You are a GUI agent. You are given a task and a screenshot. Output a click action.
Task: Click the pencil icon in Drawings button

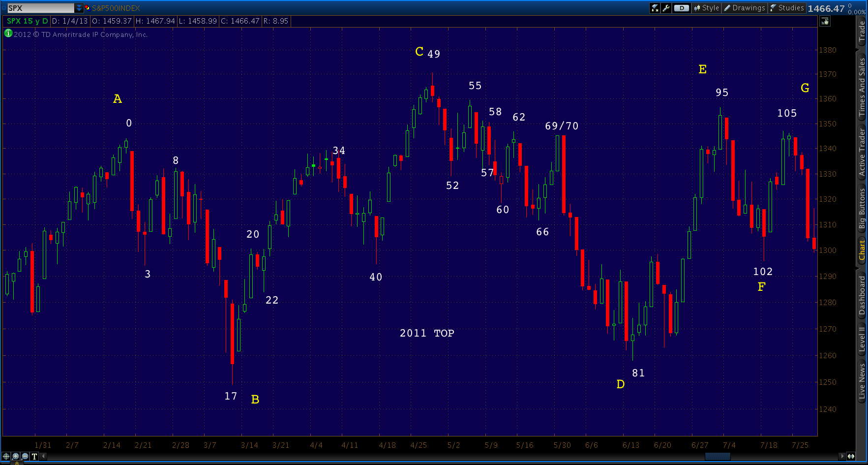pyautogui.click(x=727, y=8)
